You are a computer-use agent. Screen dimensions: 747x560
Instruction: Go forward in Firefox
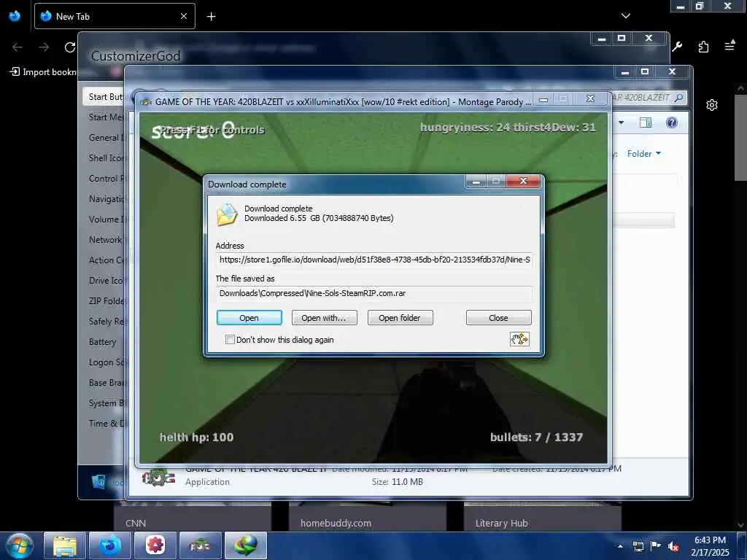click(44, 47)
